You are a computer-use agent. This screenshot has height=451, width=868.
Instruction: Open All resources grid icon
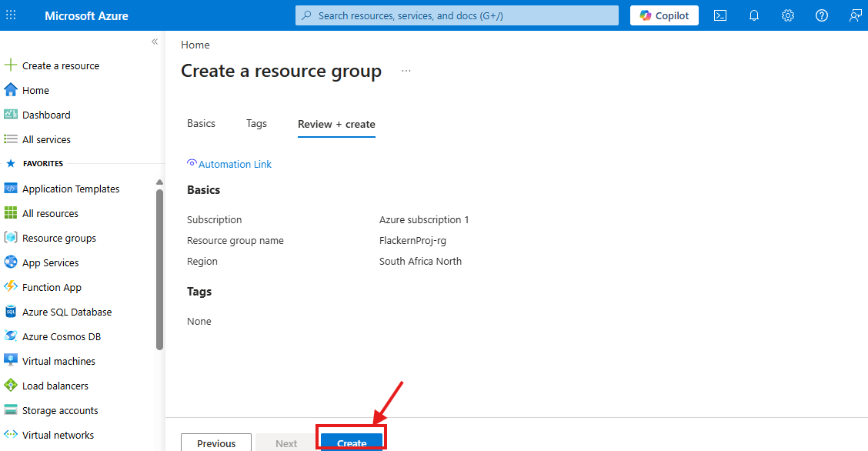pyautogui.click(x=11, y=213)
